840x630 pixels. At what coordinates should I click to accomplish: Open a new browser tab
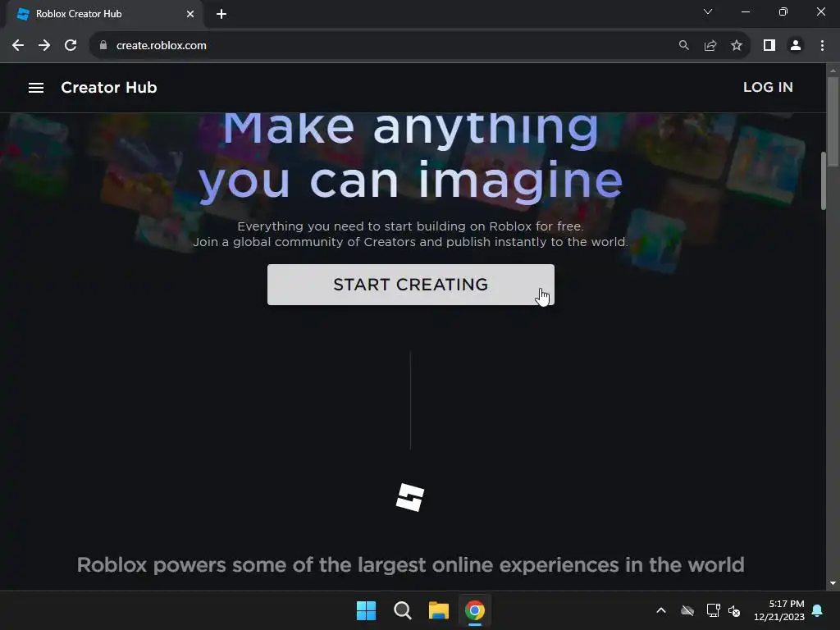pos(221,14)
